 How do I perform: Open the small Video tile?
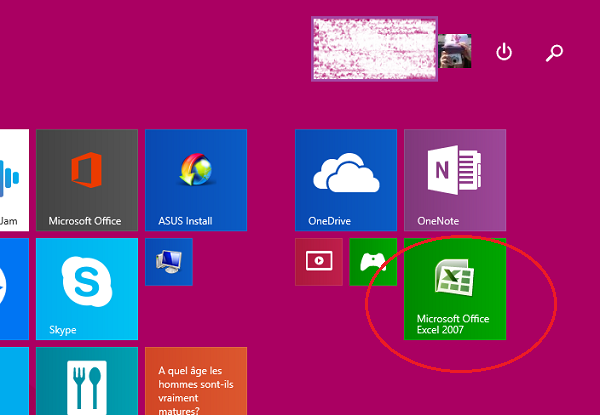coord(319,262)
